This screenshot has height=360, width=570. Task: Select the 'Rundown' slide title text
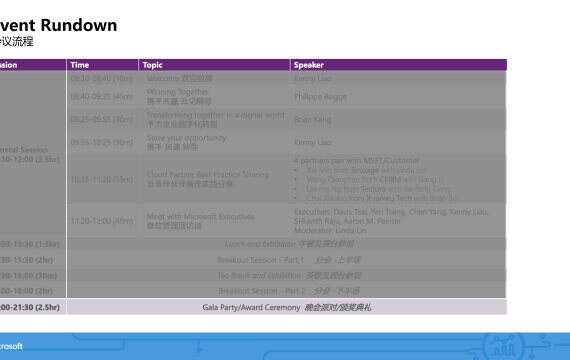coord(79,25)
